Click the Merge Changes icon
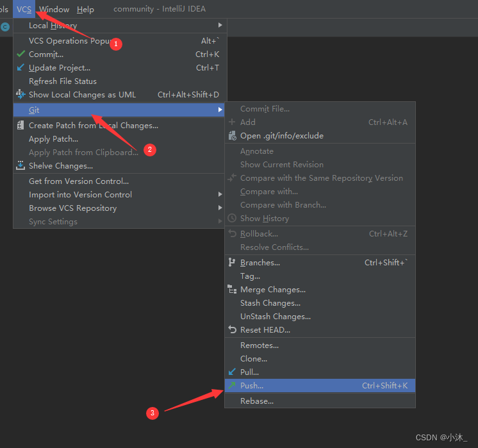 click(232, 289)
